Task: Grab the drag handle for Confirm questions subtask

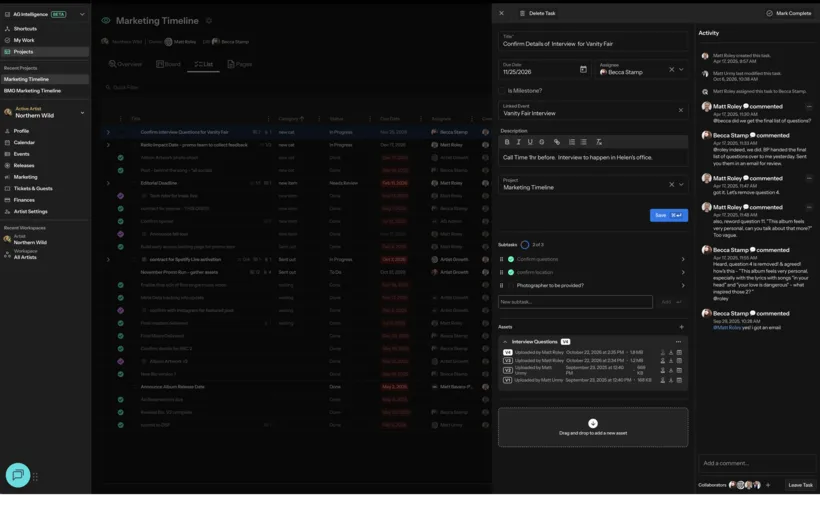Action: coord(501,259)
